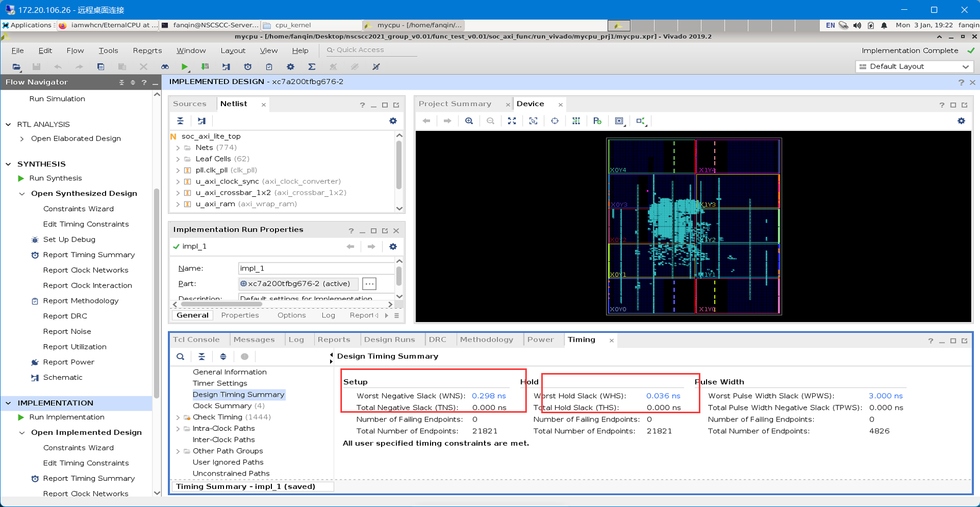Click the Netlist panel vertical scrollbar

point(399,165)
